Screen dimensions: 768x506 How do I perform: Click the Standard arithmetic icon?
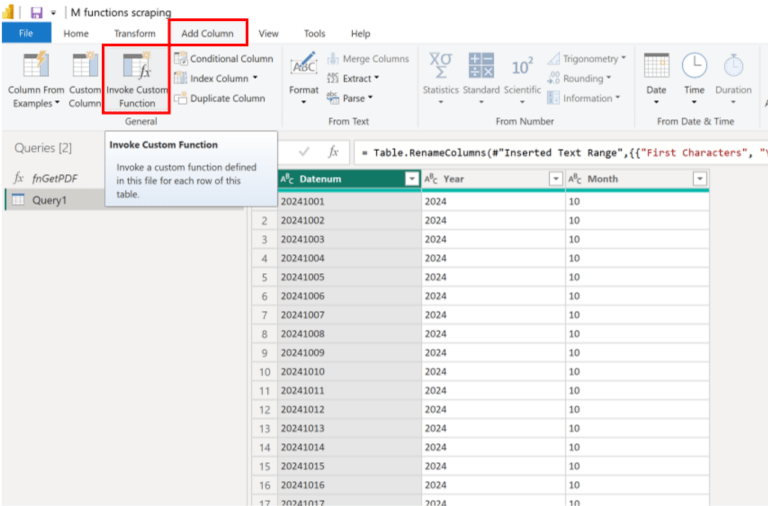coord(481,66)
